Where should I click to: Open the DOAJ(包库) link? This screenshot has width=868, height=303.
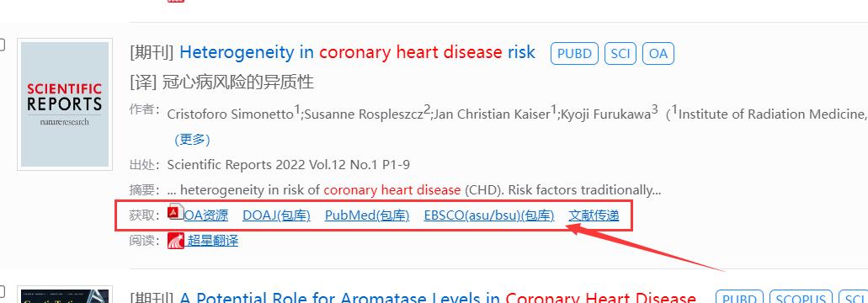point(276,215)
